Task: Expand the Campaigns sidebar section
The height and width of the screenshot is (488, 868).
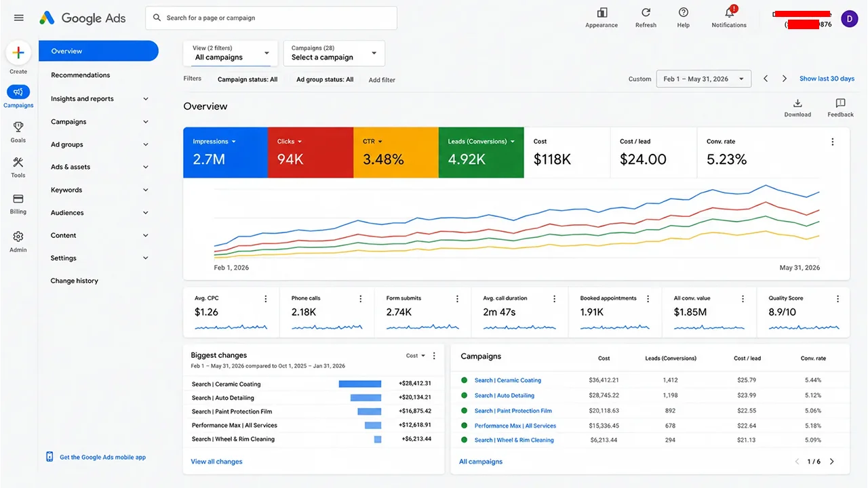Action: click(99, 122)
